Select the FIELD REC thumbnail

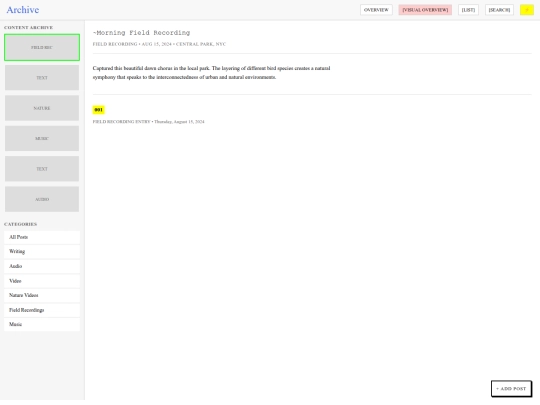coord(42,48)
